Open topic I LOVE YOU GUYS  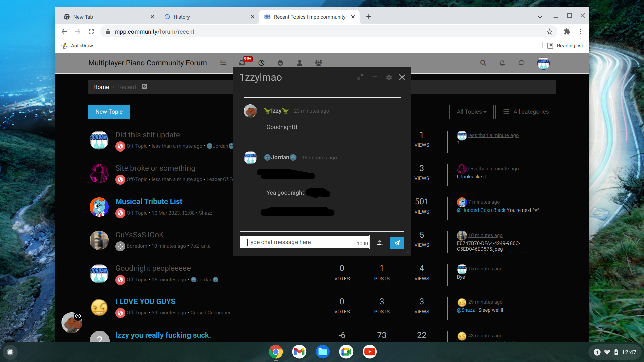(x=145, y=301)
